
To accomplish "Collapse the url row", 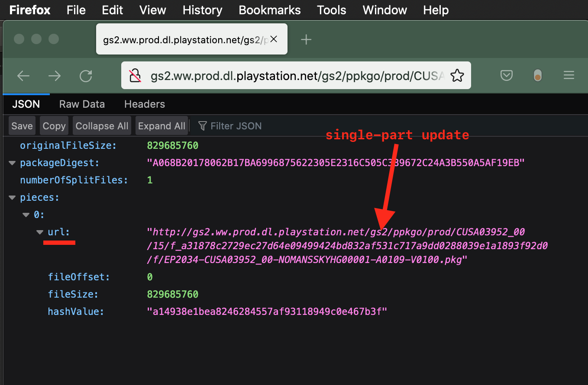I will coord(40,232).
